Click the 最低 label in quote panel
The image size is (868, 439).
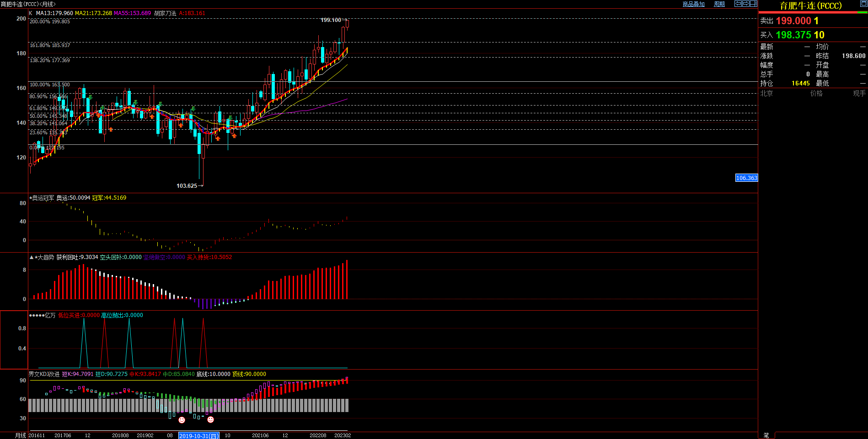pos(822,83)
